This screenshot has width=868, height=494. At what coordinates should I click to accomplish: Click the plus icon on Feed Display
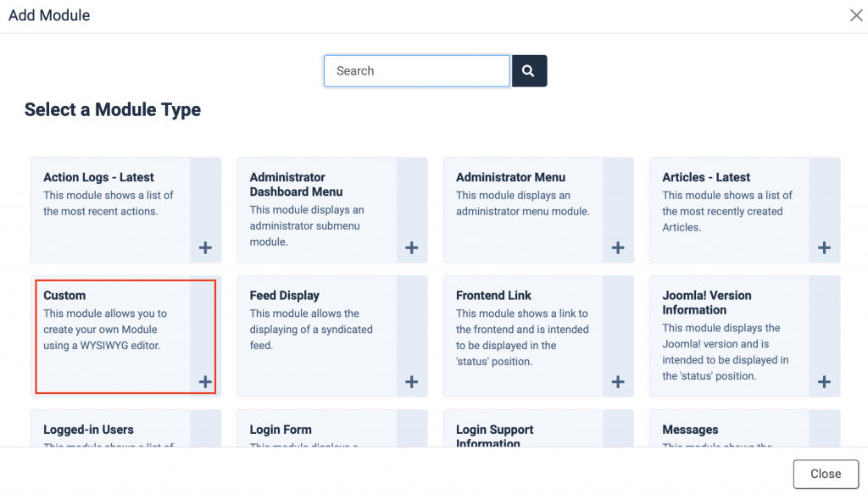pos(411,381)
